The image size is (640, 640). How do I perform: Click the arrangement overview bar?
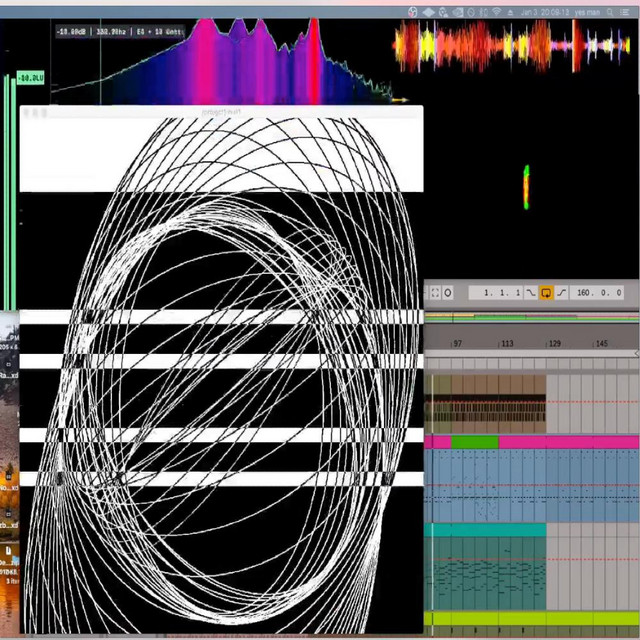tap(532, 318)
